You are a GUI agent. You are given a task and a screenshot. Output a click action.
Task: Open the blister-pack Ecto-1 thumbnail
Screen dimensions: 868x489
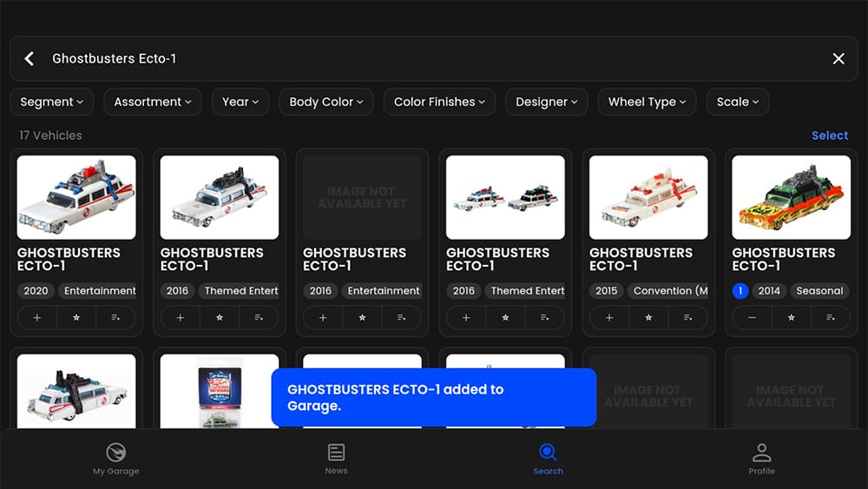(220, 392)
